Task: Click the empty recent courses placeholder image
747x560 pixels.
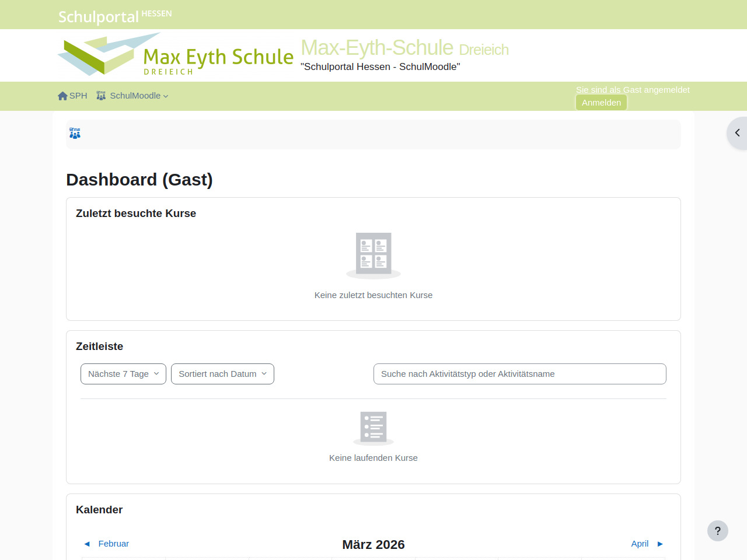Action: (x=373, y=255)
